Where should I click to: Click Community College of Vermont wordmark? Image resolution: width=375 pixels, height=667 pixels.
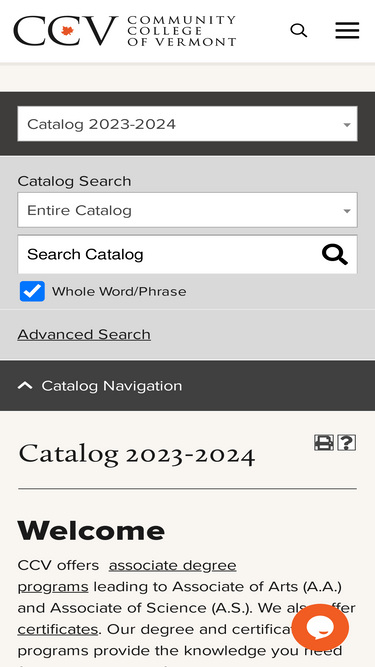click(x=182, y=31)
